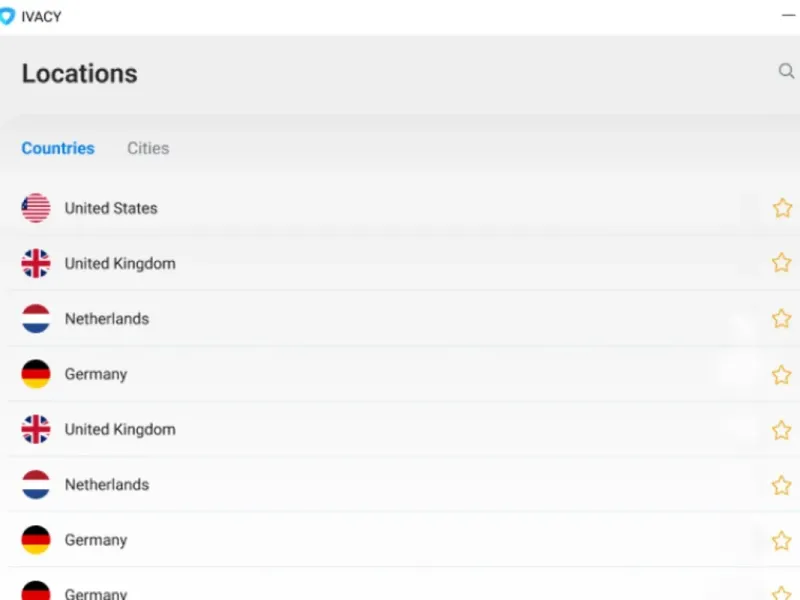Open the location search magnifier icon

pos(786,71)
